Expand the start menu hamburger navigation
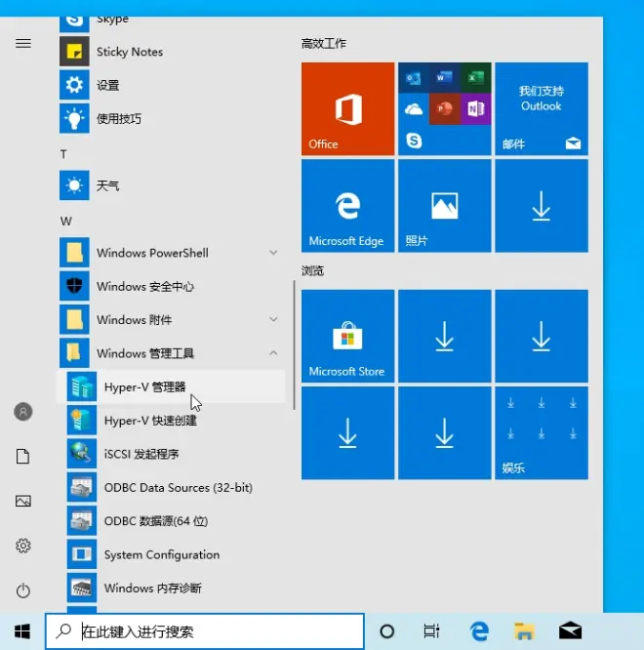This screenshot has height=650, width=644. 23,43
